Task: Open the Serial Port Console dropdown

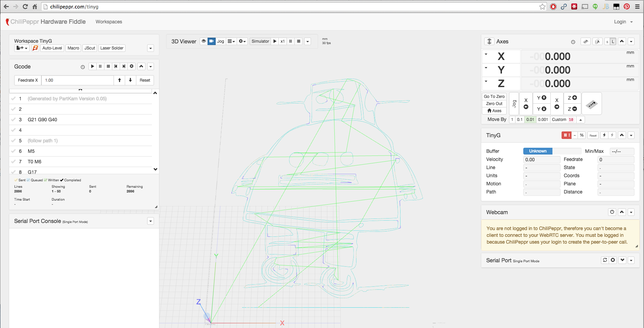Action: (x=150, y=221)
